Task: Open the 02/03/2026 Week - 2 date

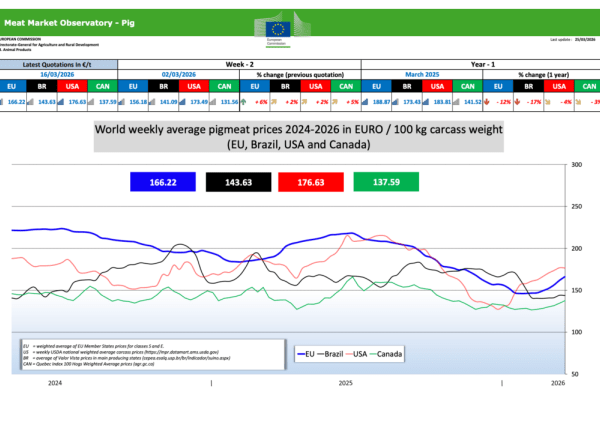Action: coord(179,75)
